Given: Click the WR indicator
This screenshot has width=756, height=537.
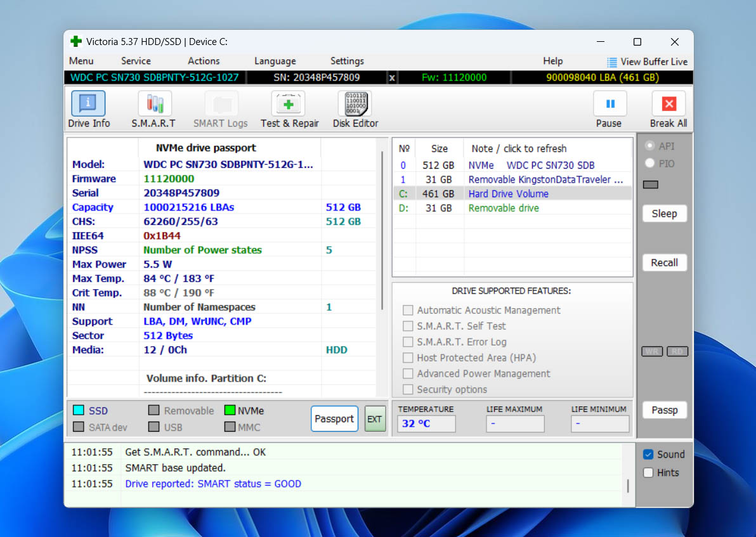Looking at the screenshot, I should pos(652,351).
